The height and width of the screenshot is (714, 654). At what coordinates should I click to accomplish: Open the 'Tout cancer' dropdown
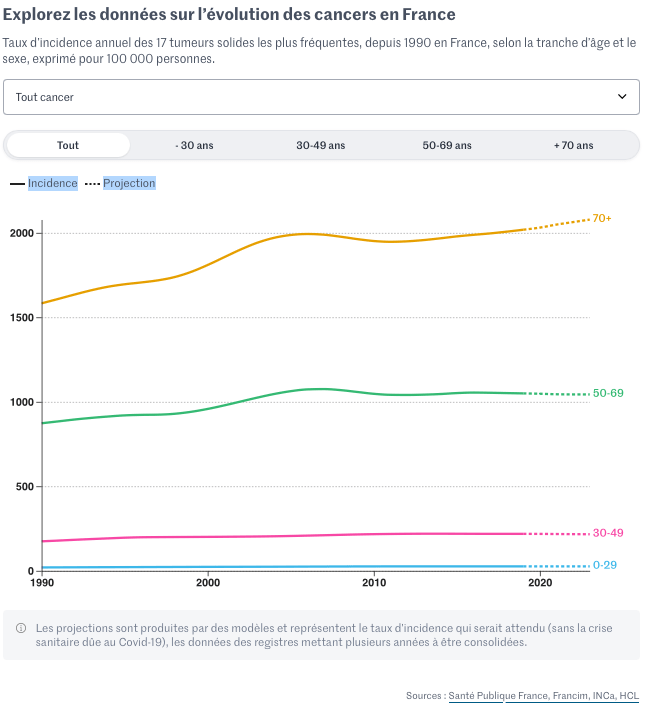[300, 97]
